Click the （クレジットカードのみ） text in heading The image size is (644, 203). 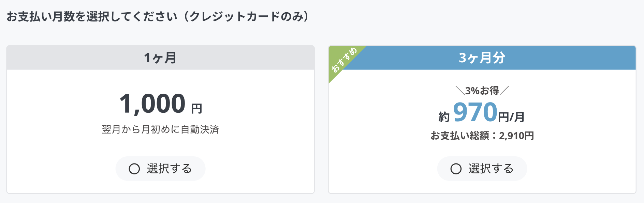tap(246, 16)
